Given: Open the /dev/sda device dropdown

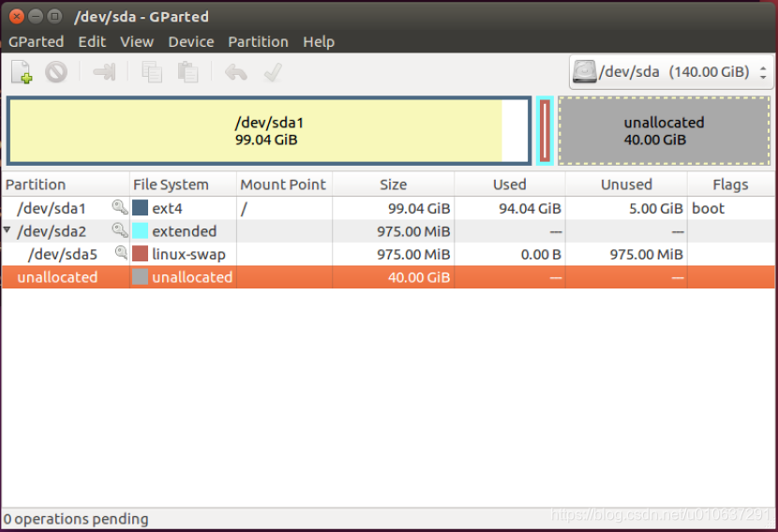Looking at the screenshot, I should [670, 72].
